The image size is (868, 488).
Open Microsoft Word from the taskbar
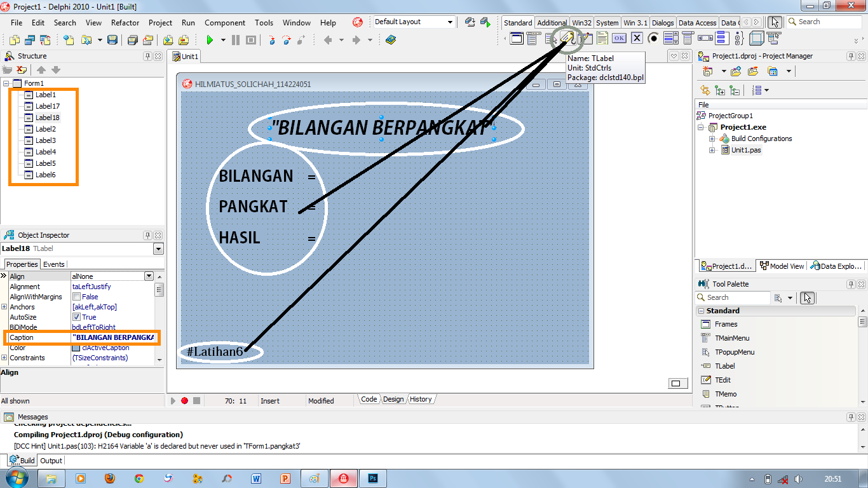[256, 478]
